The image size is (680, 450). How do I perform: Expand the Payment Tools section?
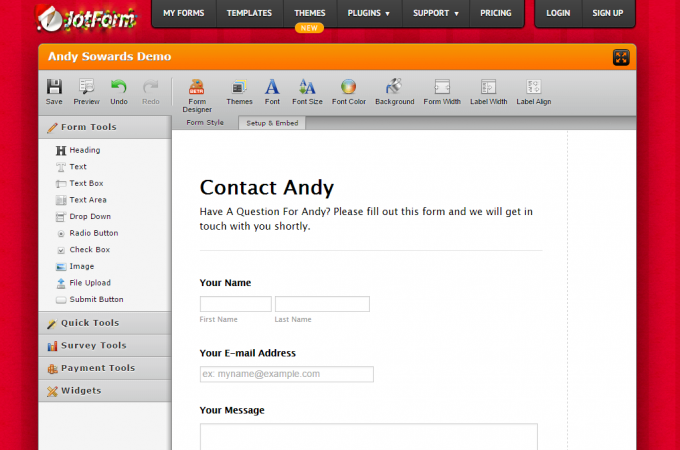point(105,368)
